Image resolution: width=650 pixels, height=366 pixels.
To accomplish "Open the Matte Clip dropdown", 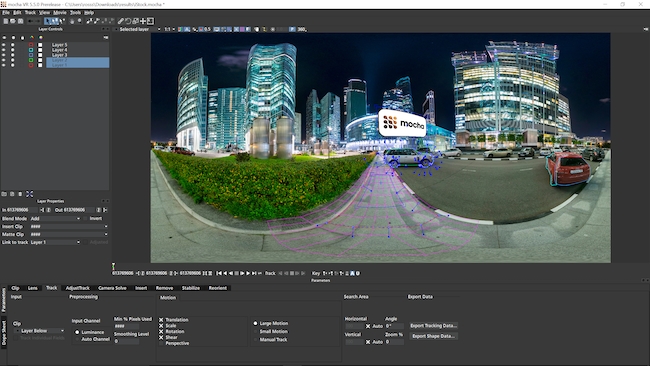I will point(69,235).
